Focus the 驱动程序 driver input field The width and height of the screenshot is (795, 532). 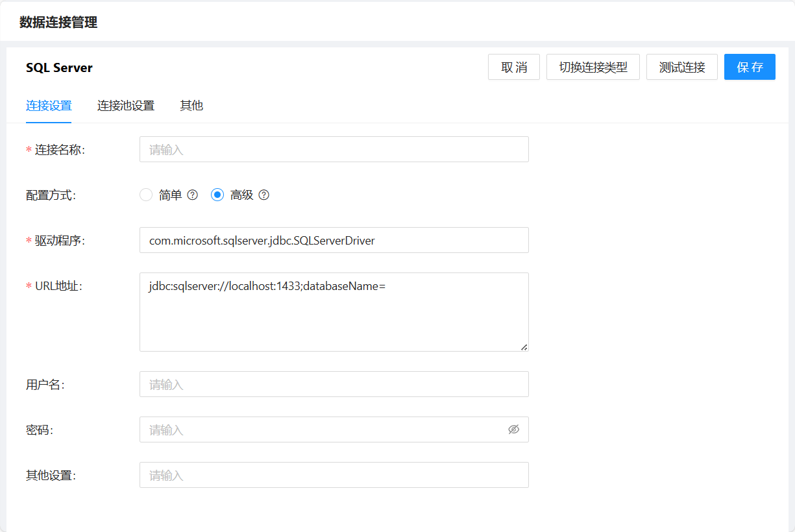(334, 240)
